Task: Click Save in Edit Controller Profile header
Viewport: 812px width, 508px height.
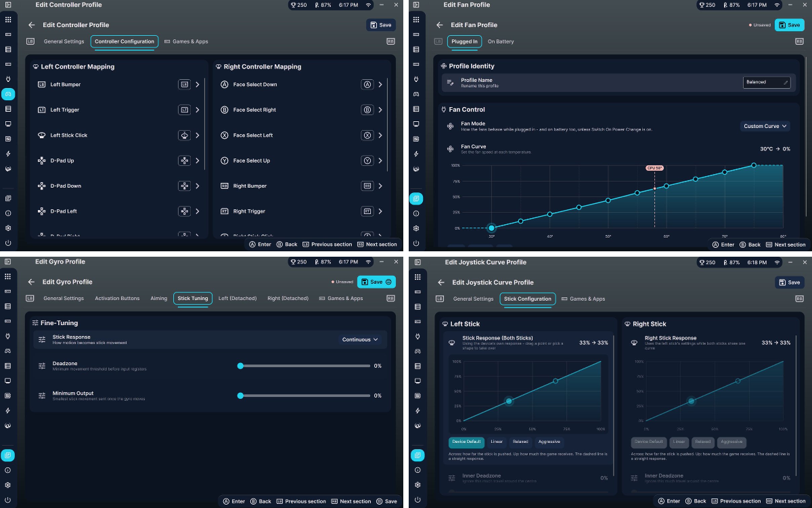Action: 381,25
